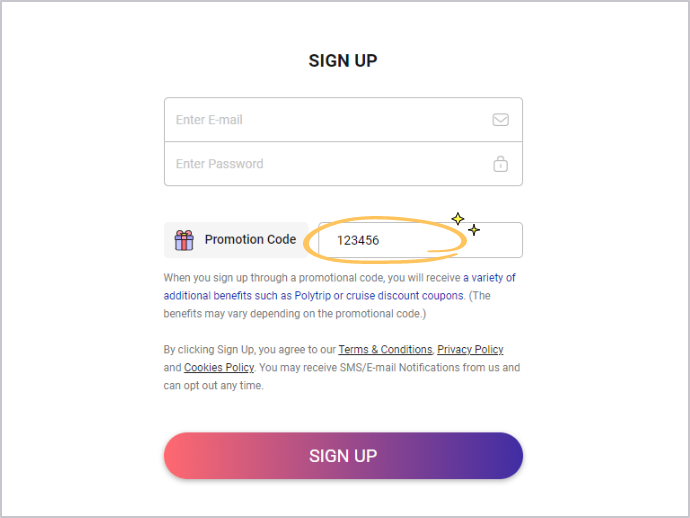The height and width of the screenshot is (518, 690).
Task: Click the "can opt out any time" text
Action: point(214,386)
